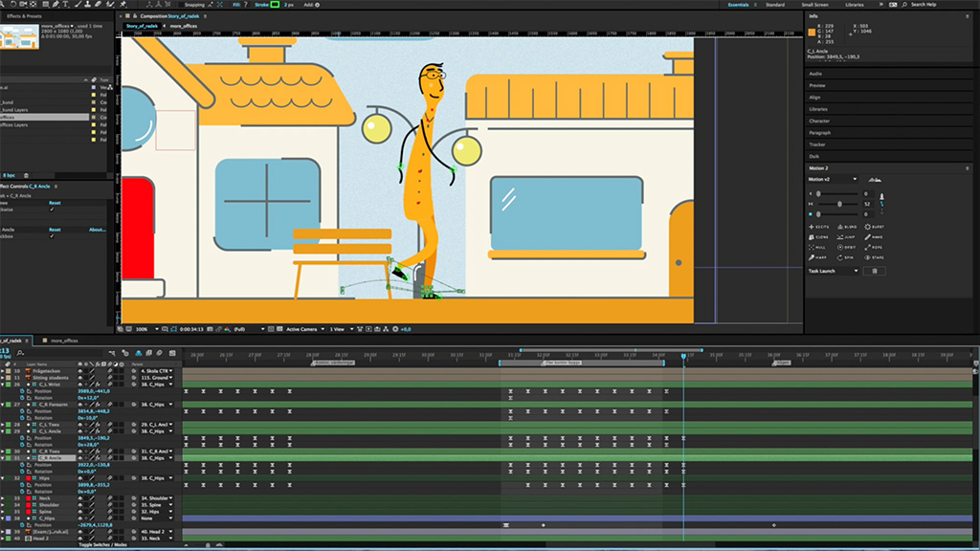
Task: Select the Type tool in the toolbar
Action: [x=66, y=5]
